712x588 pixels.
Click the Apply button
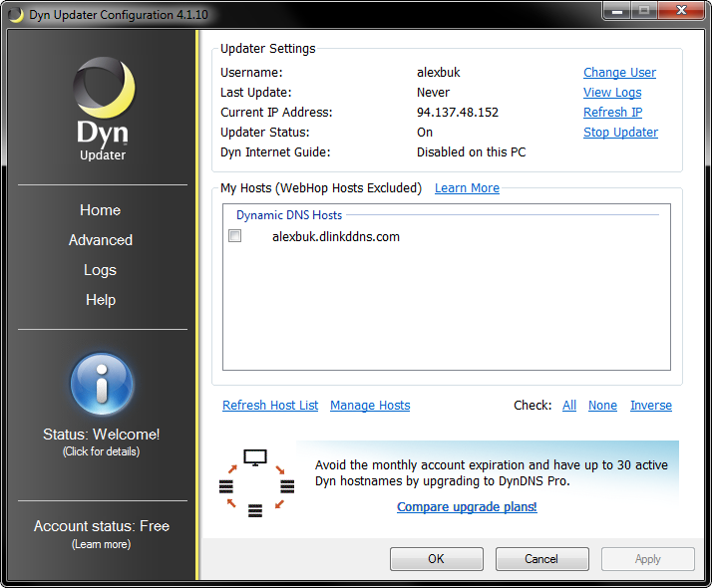648,559
